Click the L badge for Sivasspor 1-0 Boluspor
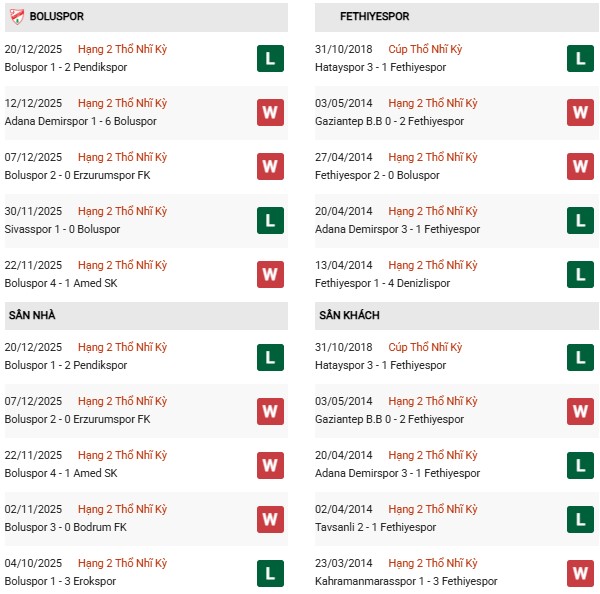Screen dimensions: 600x594 pos(269,220)
